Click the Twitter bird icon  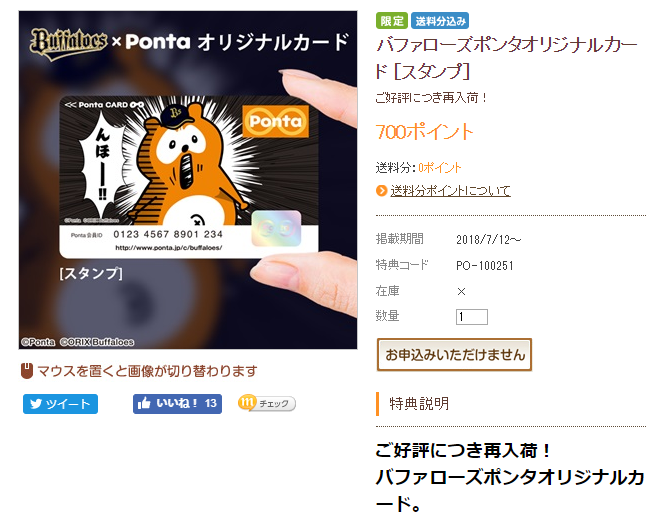click(36, 404)
